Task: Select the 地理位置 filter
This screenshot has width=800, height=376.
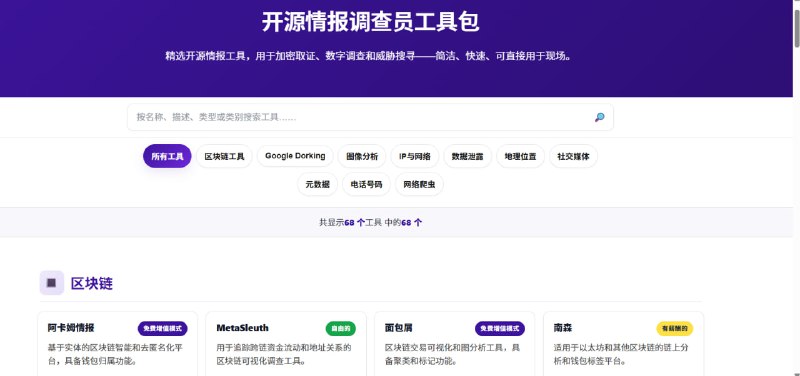Action: coord(520,156)
